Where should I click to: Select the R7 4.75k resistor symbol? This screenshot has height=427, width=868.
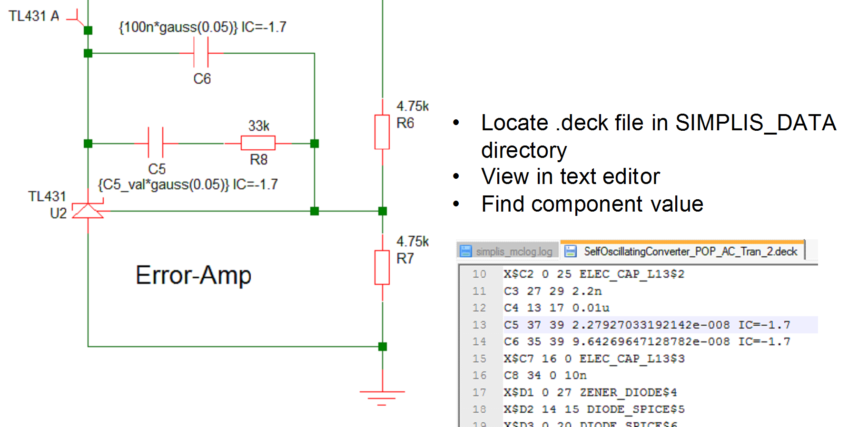coord(382,267)
